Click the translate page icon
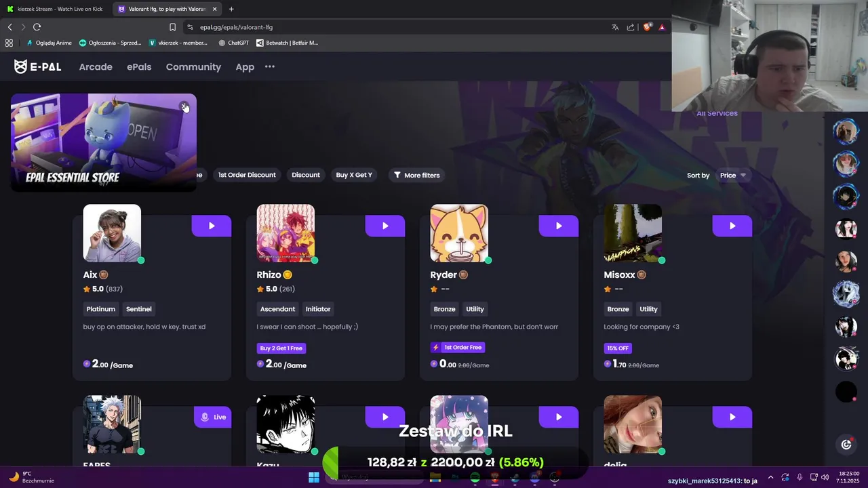868x488 pixels. pyautogui.click(x=615, y=27)
